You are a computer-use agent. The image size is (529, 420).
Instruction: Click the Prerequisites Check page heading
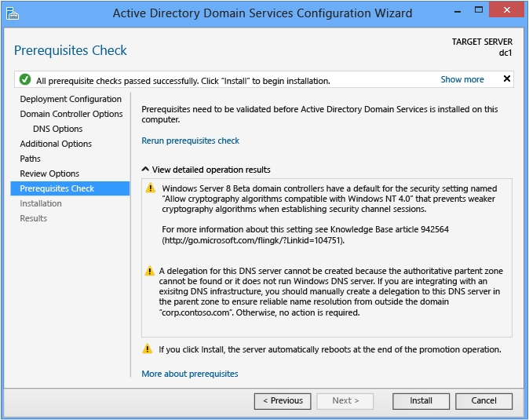pyautogui.click(x=71, y=50)
